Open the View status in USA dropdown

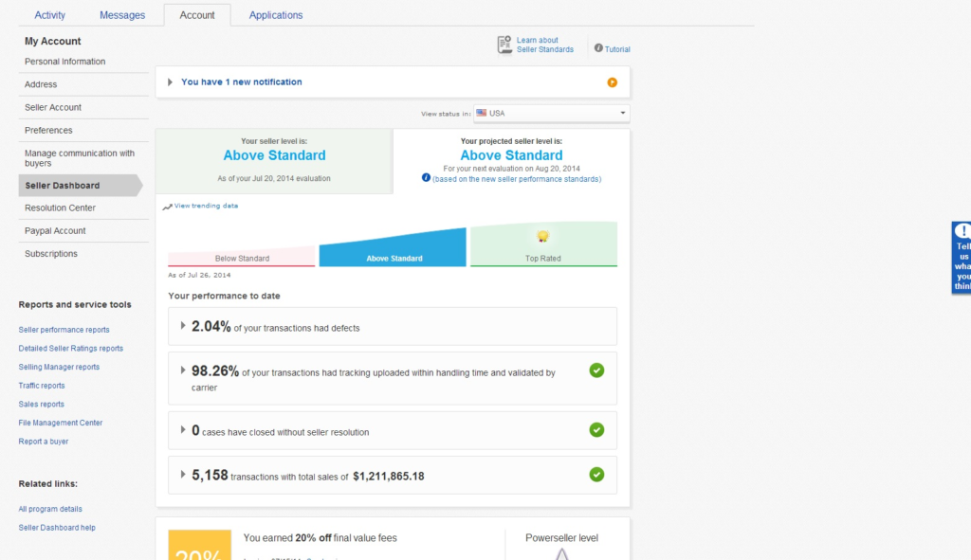551,114
